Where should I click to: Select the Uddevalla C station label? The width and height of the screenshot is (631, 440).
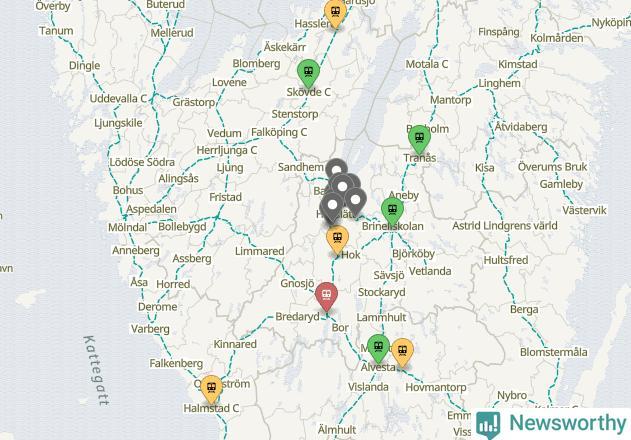[x=118, y=99]
